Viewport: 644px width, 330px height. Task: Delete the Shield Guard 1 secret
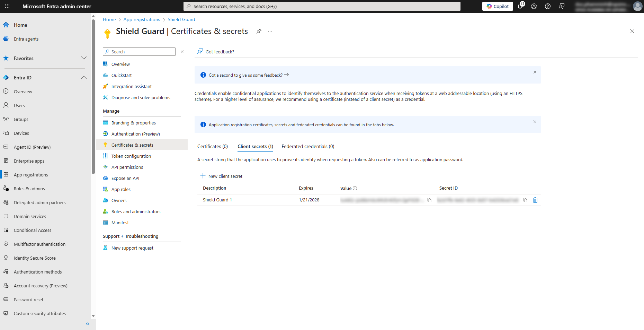coord(535,200)
